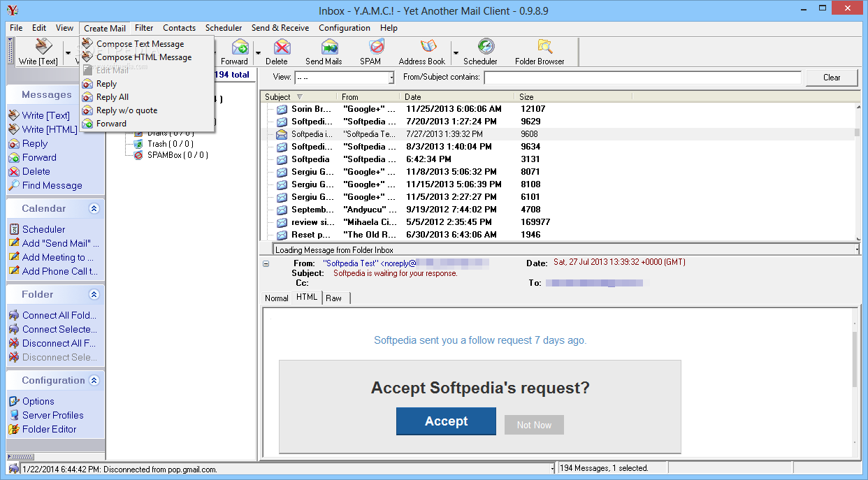Click the Find Message link in sidebar
Image resolution: width=868 pixels, height=480 pixels.
click(x=52, y=185)
